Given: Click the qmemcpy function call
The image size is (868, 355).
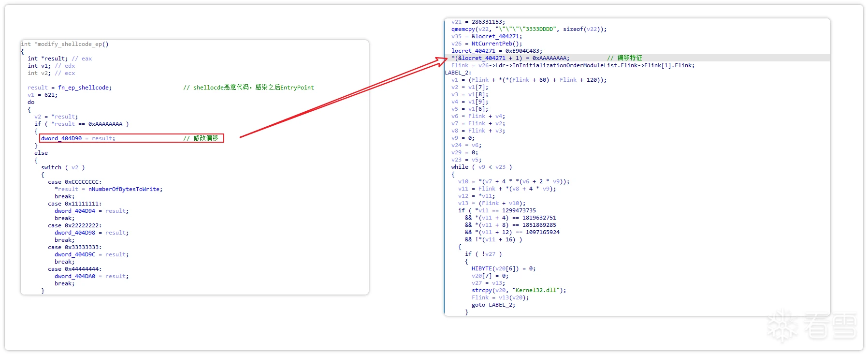Looking at the screenshot, I should pos(463,29).
